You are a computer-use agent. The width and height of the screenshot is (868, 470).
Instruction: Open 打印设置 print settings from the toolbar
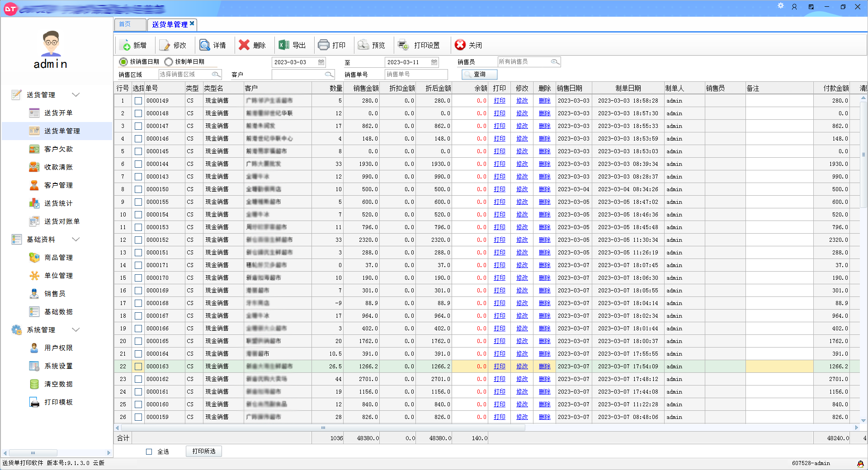click(419, 45)
